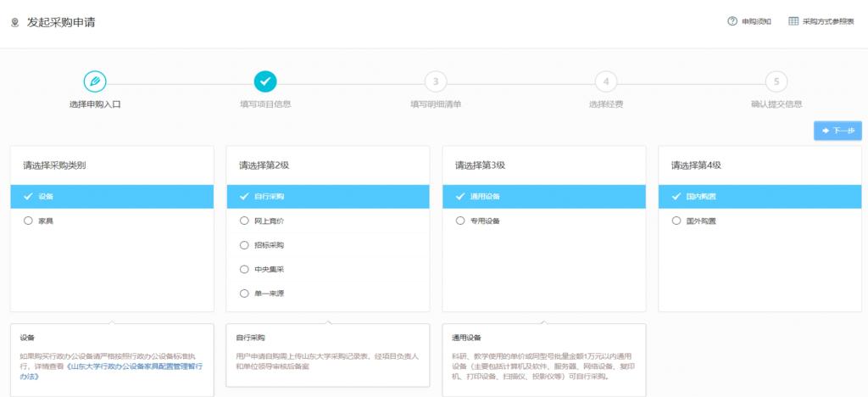868x397 pixels.
Task: Click the 通用设备 description box heading
Action: tap(466, 338)
